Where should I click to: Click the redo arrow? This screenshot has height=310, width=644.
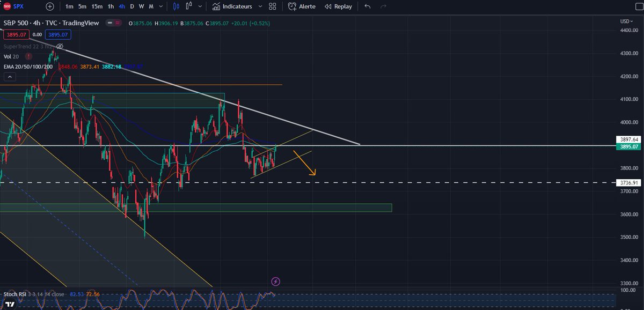pos(383,6)
